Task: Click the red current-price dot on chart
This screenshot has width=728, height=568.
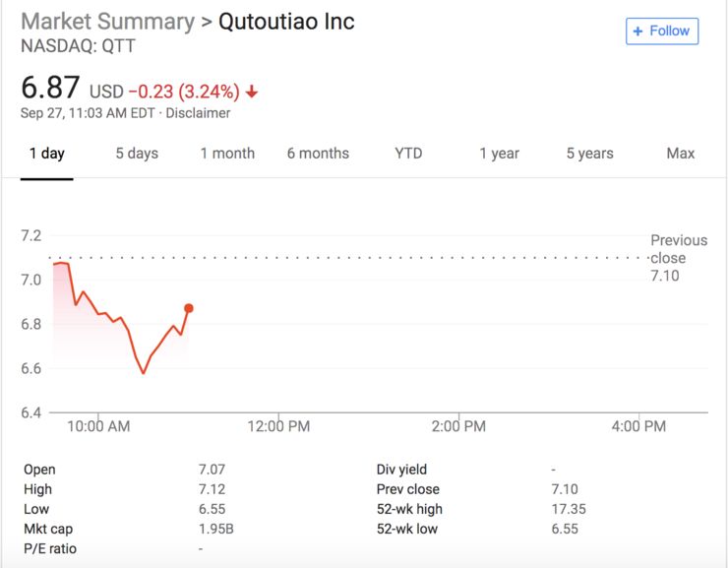Action: (188, 308)
